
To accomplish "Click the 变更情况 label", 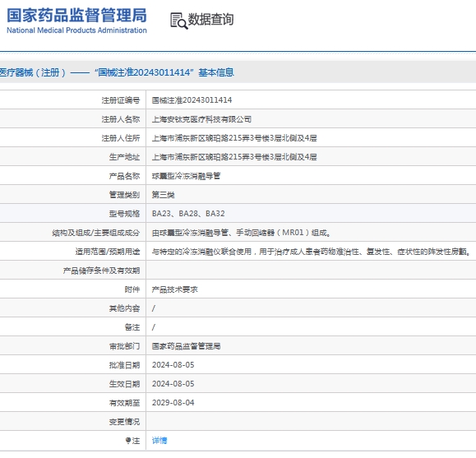I will pyautogui.click(x=124, y=422).
